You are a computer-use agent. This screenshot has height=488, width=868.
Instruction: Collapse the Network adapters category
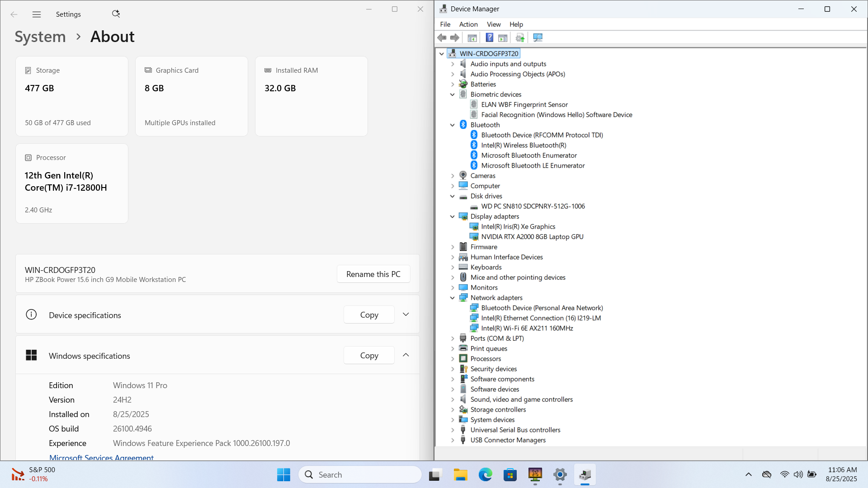pyautogui.click(x=453, y=298)
